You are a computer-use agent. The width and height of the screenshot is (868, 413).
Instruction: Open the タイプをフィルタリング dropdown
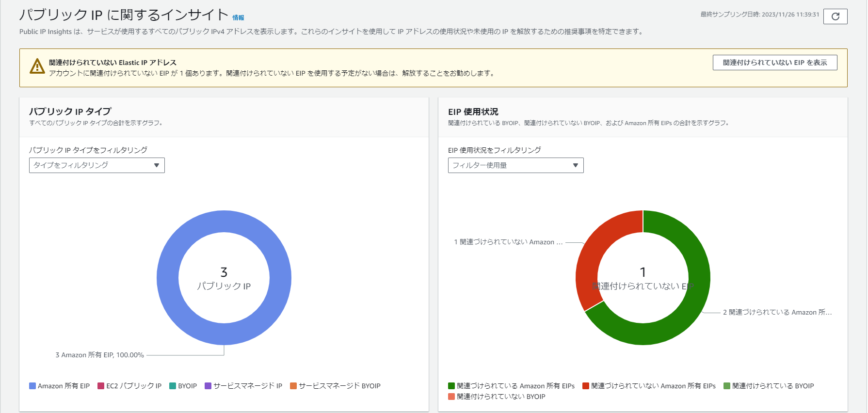point(97,165)
